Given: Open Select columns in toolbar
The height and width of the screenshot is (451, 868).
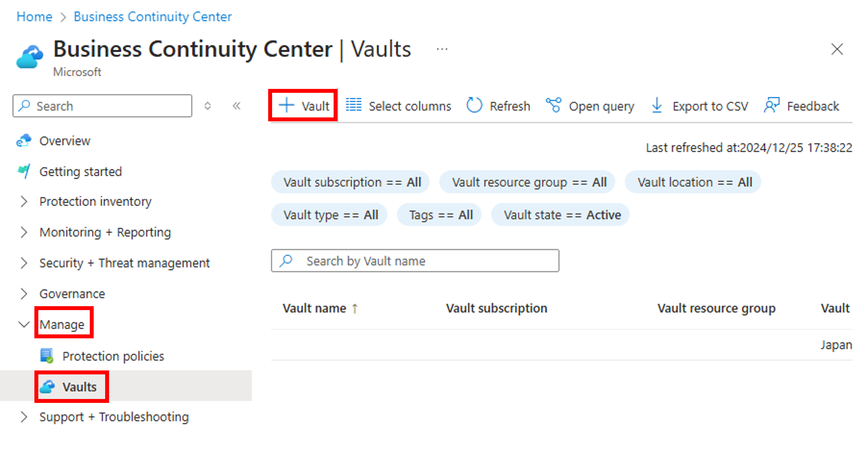Looking at the screenshot, I should [398, 106].
